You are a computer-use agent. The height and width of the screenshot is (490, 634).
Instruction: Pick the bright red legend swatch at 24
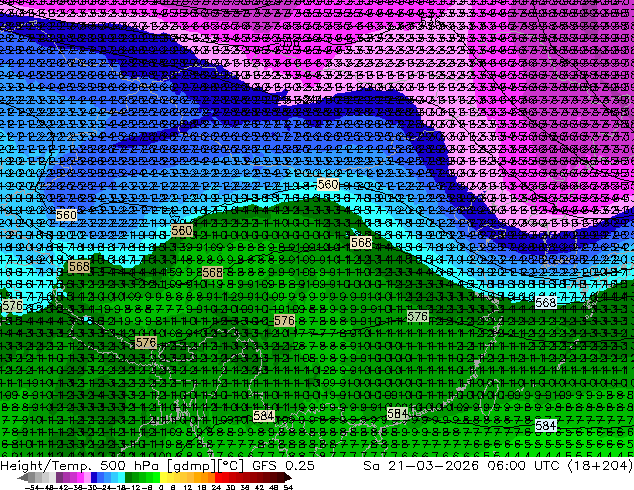(x=218, y=478)
